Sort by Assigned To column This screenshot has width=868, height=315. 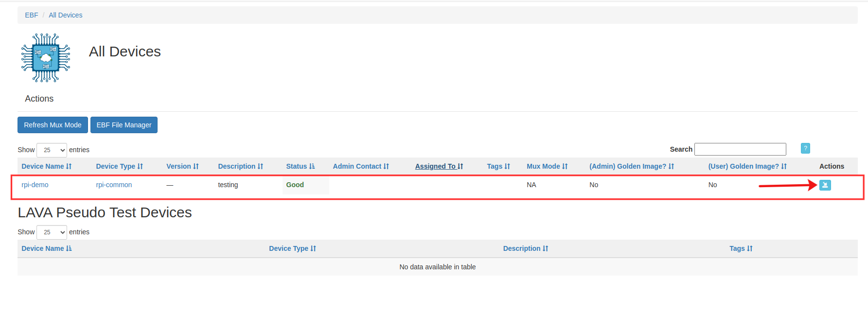coord(439,166)
